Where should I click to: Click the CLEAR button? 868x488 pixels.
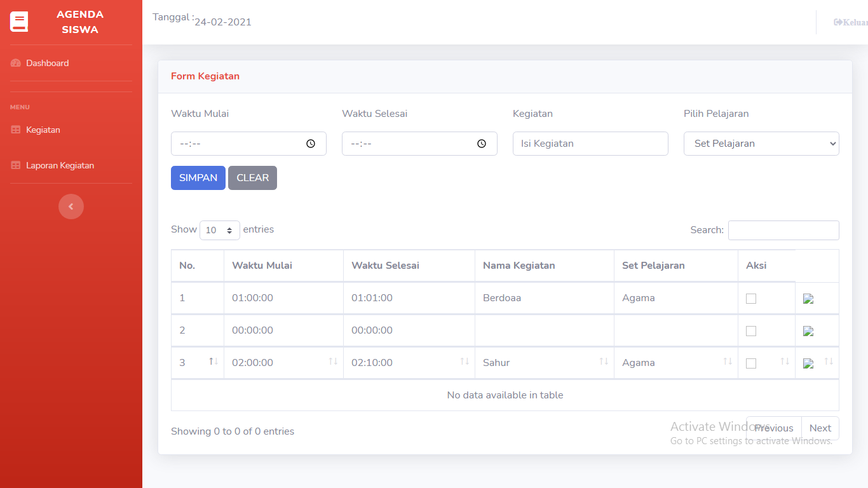252,178
